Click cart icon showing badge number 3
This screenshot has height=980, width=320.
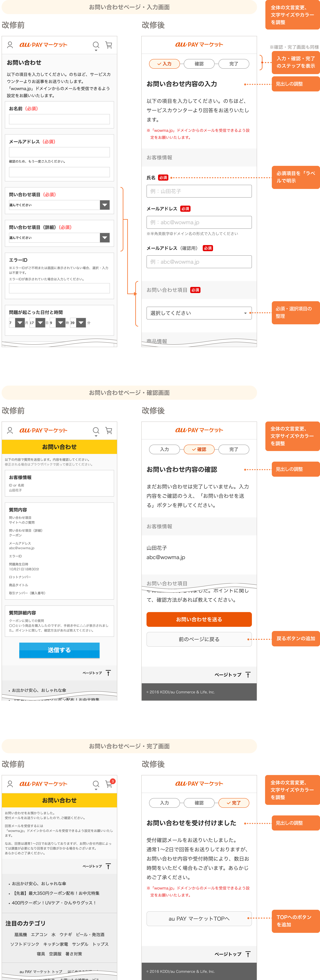point(109,784)
